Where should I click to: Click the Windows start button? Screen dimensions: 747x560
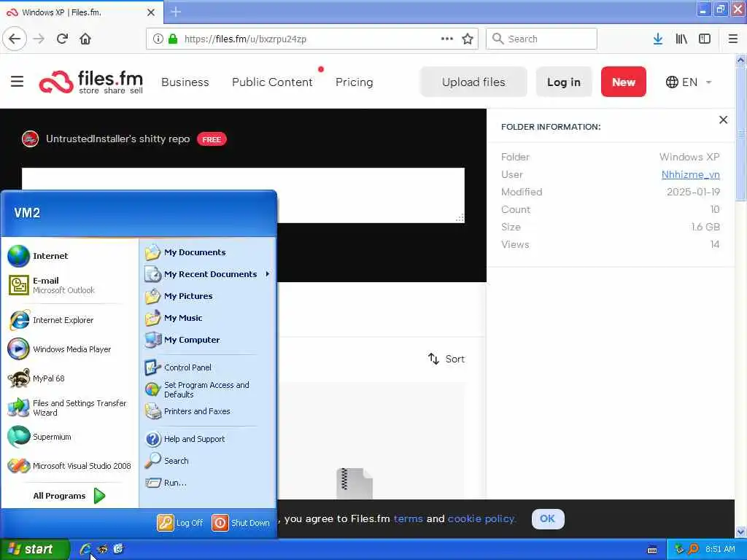pyautogui.click(x=34, y=549)
